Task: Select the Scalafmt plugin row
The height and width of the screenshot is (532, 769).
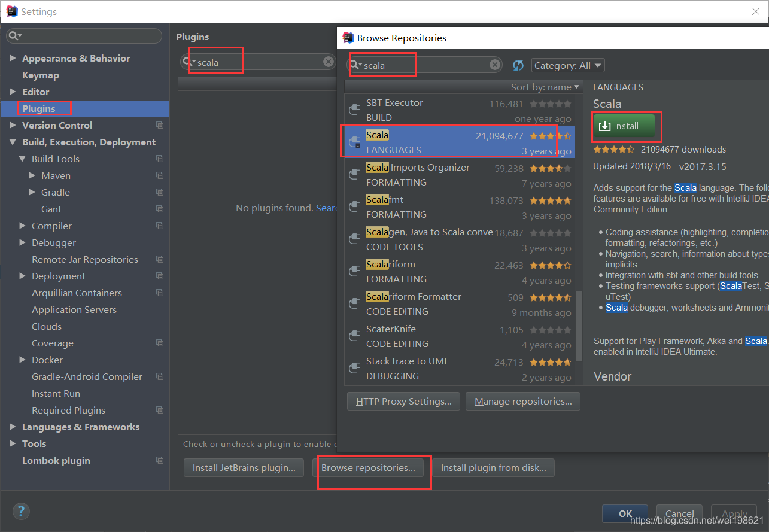Action: pos(460,207)
